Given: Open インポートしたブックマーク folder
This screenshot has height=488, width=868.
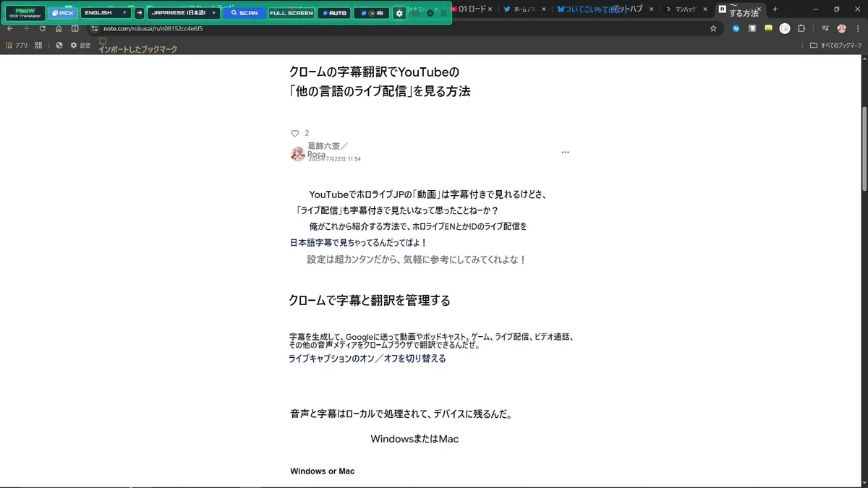Looking at the screenshot, I should pyautogui.click(x=138, y=46).
